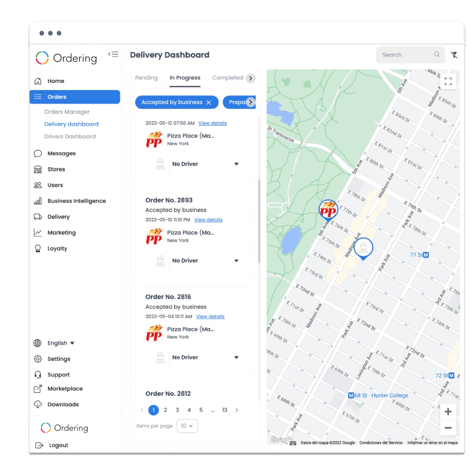The image size is (476, 476).
Task: Open driver dropdown for Order 2893
Action: click(236, 261)
